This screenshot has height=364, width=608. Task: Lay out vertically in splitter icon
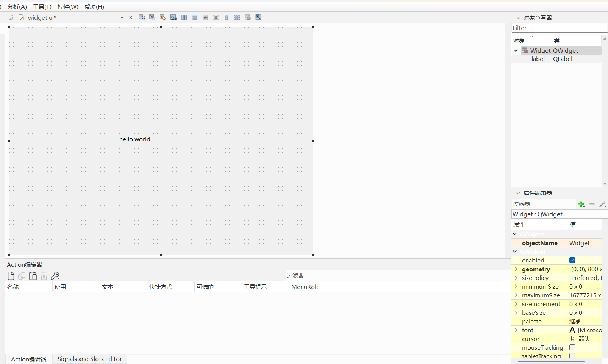[216, 17]
